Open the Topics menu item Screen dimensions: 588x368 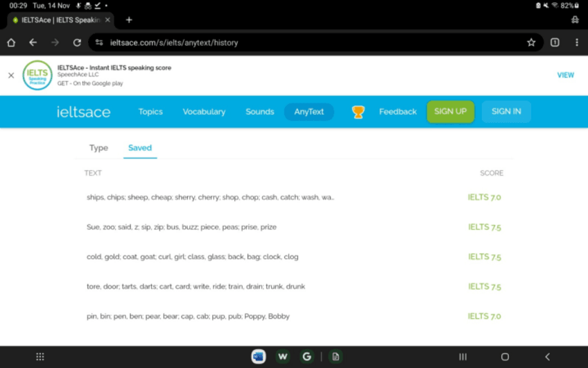(150, 112)
